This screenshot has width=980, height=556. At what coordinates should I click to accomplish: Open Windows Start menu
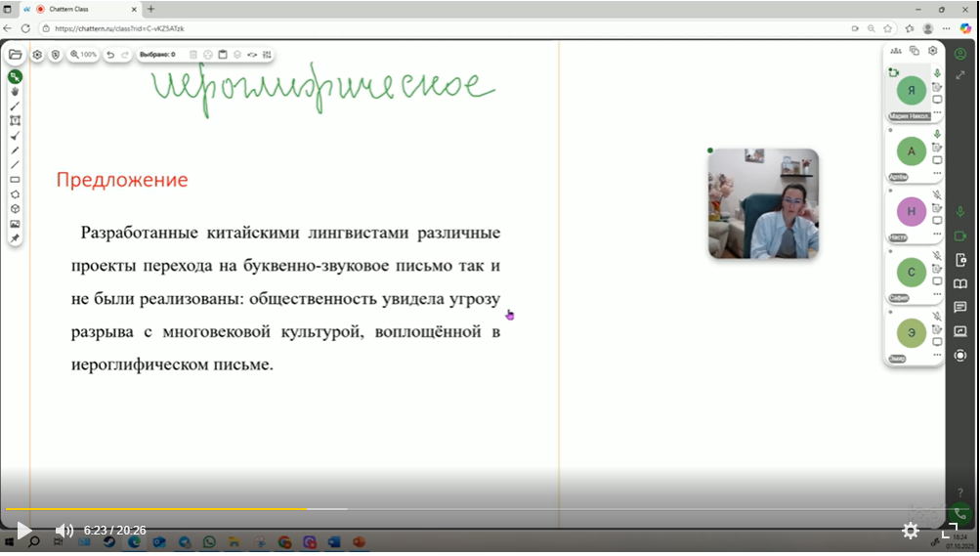point(9,542)
